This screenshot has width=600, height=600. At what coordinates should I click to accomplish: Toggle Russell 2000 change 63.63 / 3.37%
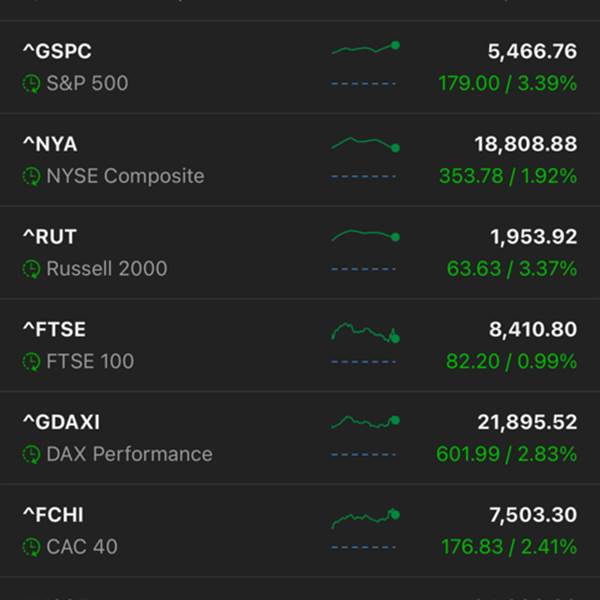click(x=512, y=269)
